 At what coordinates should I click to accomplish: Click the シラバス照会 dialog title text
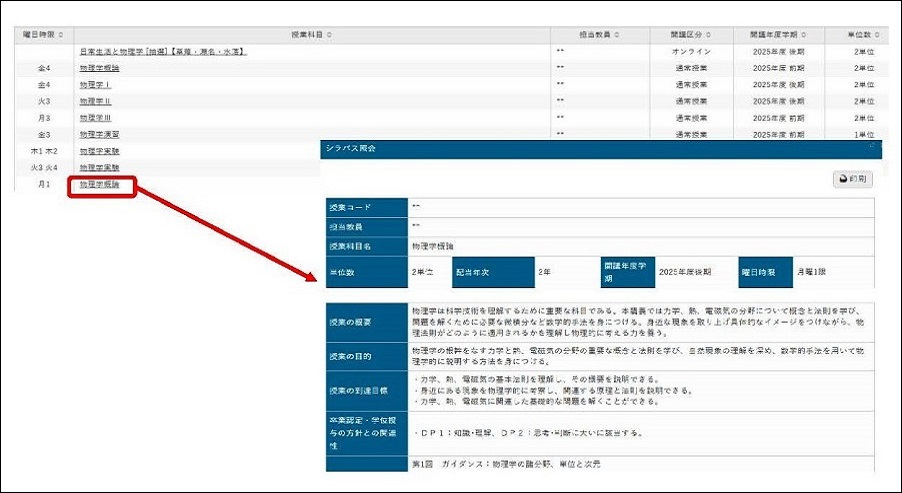pyautogui.click(x=349, y=148)
